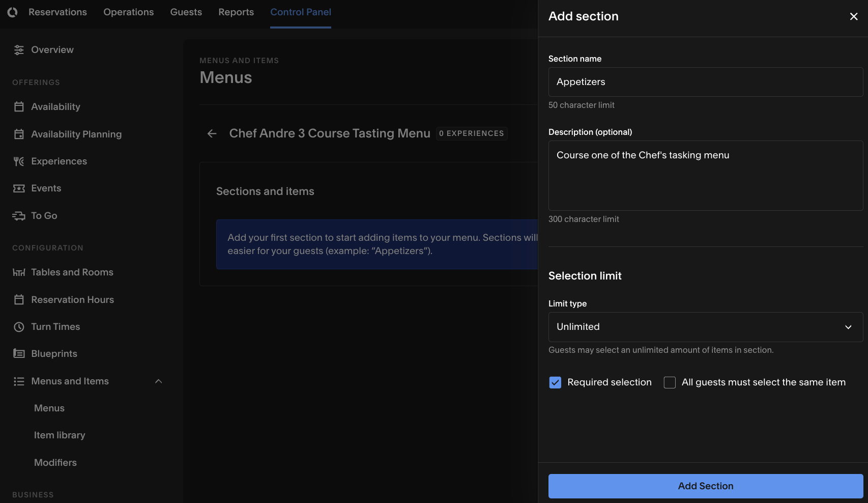Click the back arrow beside Chef Andre menu

click(212, 133)
